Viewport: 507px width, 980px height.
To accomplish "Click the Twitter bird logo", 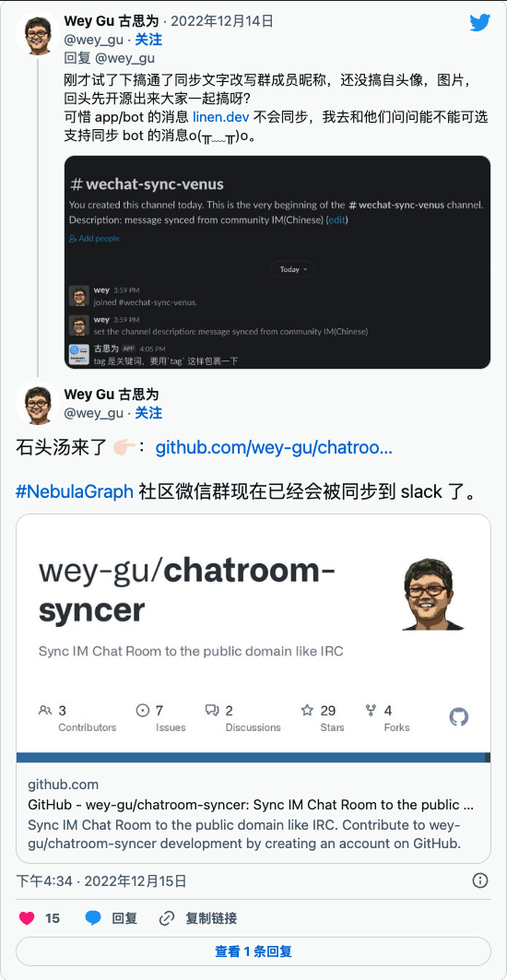I will point(479,22).
